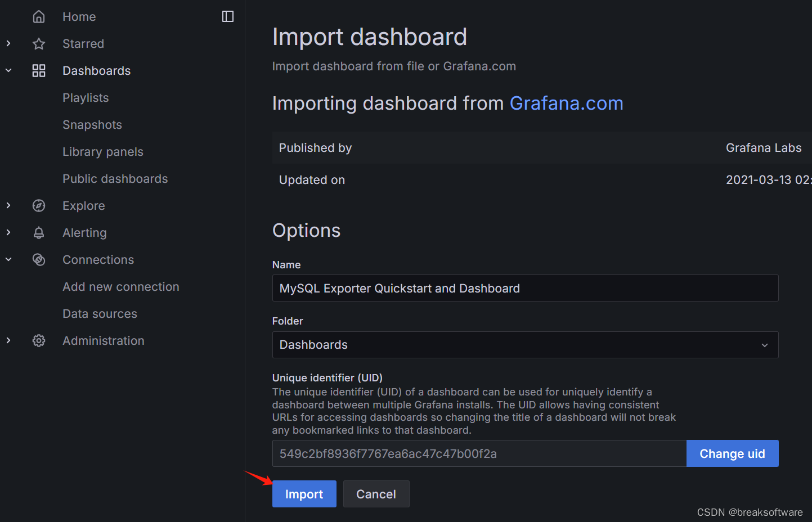
Task: Click the Explore compass icon
Action: pyautogui.click(x=39, y=206)
